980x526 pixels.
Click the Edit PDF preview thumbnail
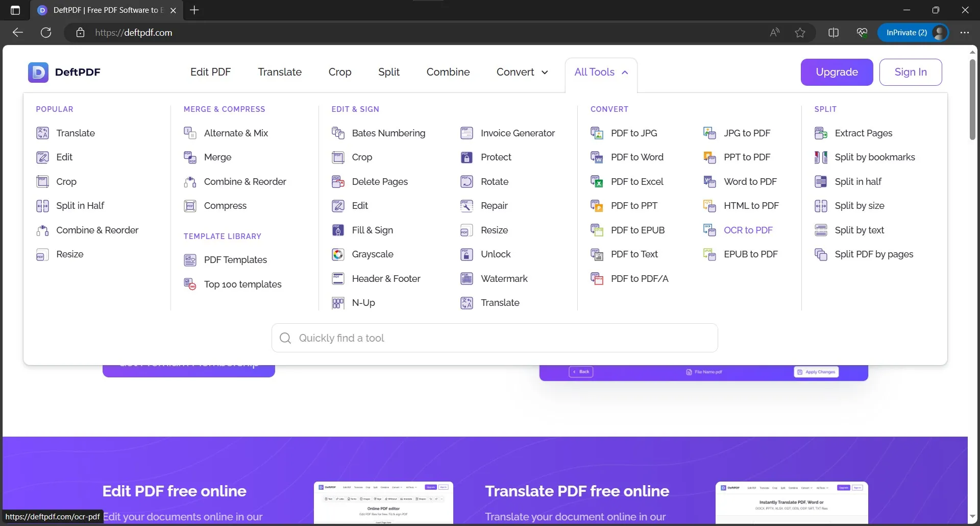[x=383, y=503]
